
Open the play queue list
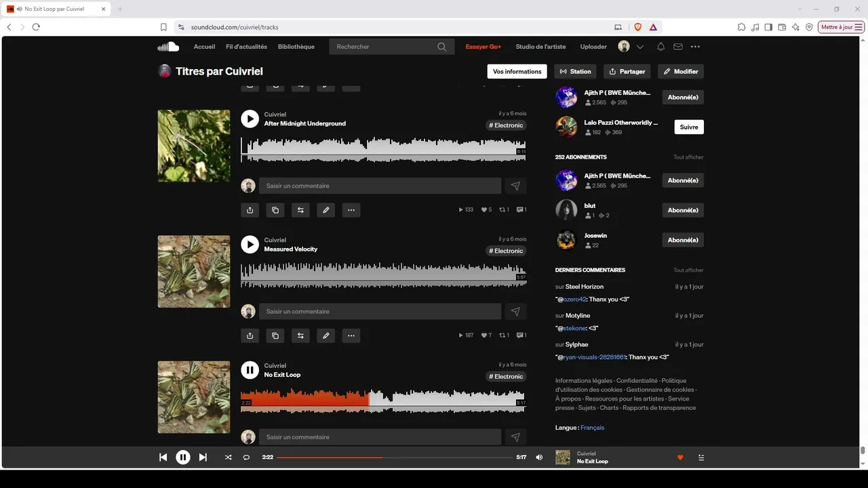701,457
